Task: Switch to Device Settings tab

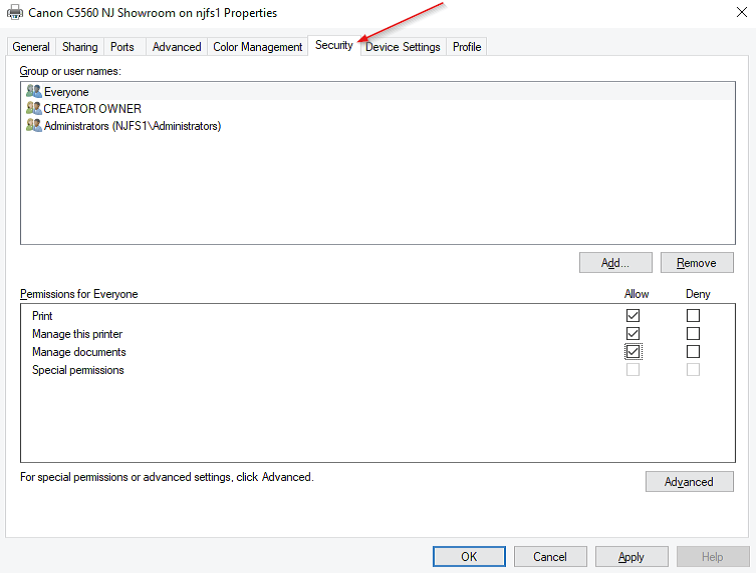Action: (x=403, y=47)
